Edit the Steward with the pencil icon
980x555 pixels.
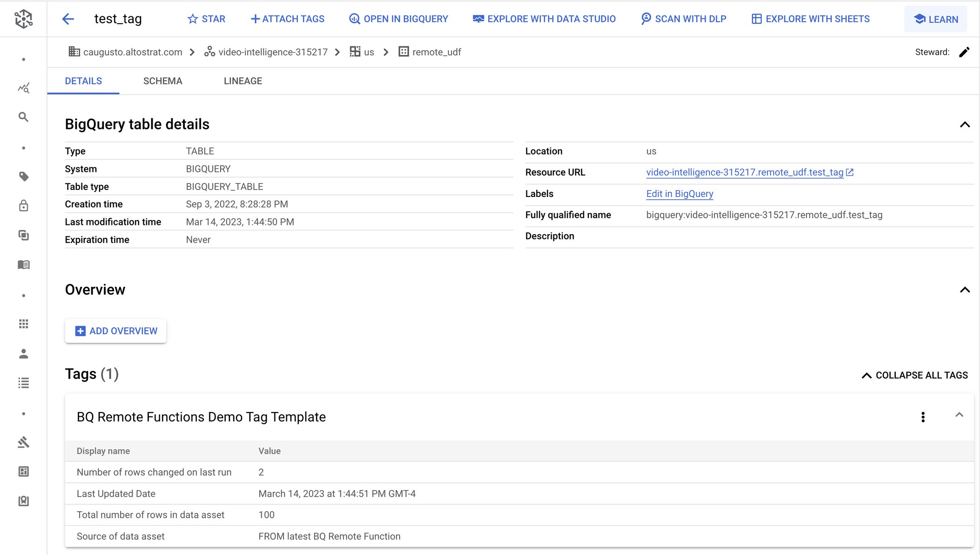[964, 52]
